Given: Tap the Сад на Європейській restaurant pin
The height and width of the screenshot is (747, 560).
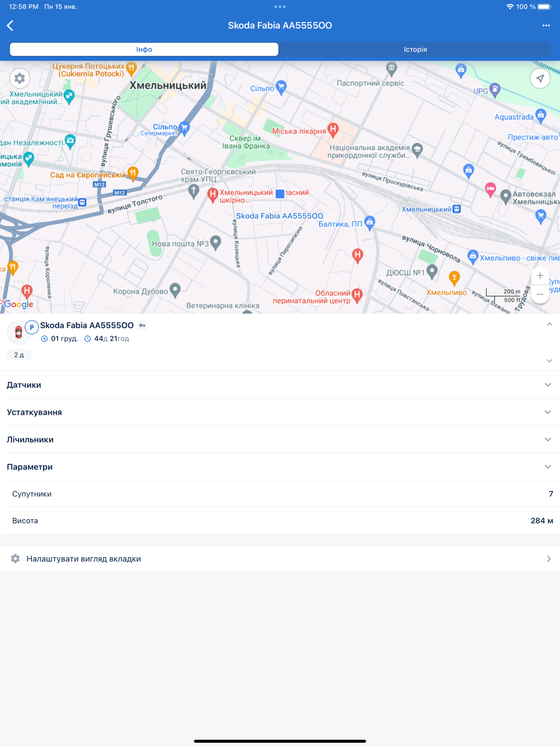Looking at the screenshot, I should point(133,173).
